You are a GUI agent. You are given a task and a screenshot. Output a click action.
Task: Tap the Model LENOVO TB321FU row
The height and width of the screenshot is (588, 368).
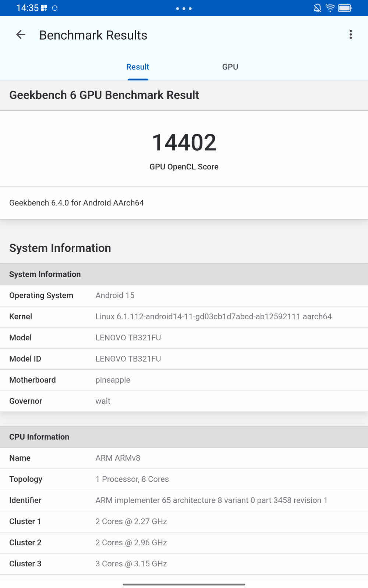tap(184, 338)
